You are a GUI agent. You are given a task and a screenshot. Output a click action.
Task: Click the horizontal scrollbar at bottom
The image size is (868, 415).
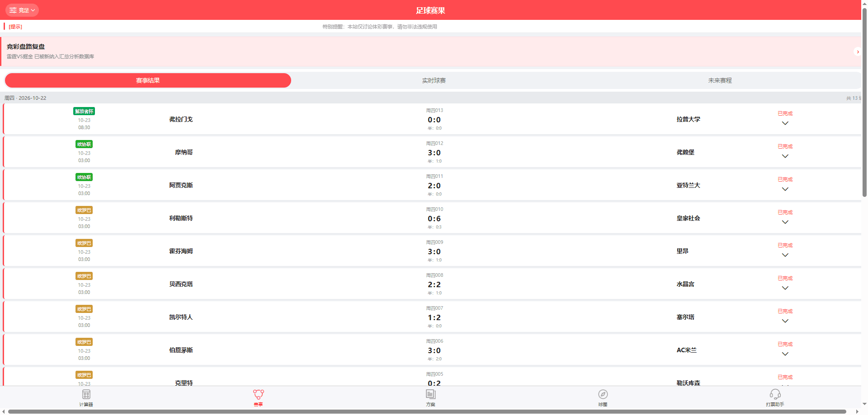point(427,411)
